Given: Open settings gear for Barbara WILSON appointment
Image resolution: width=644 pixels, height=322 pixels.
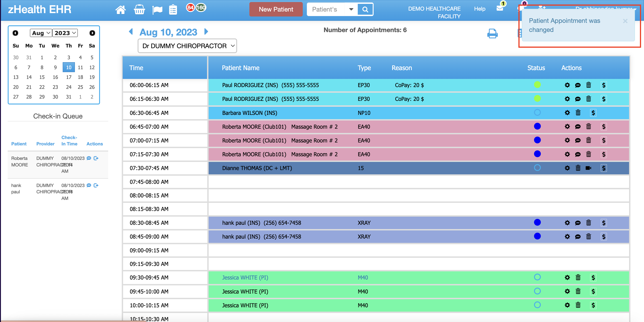Looking at the screenshot, I should coord(567,113).
